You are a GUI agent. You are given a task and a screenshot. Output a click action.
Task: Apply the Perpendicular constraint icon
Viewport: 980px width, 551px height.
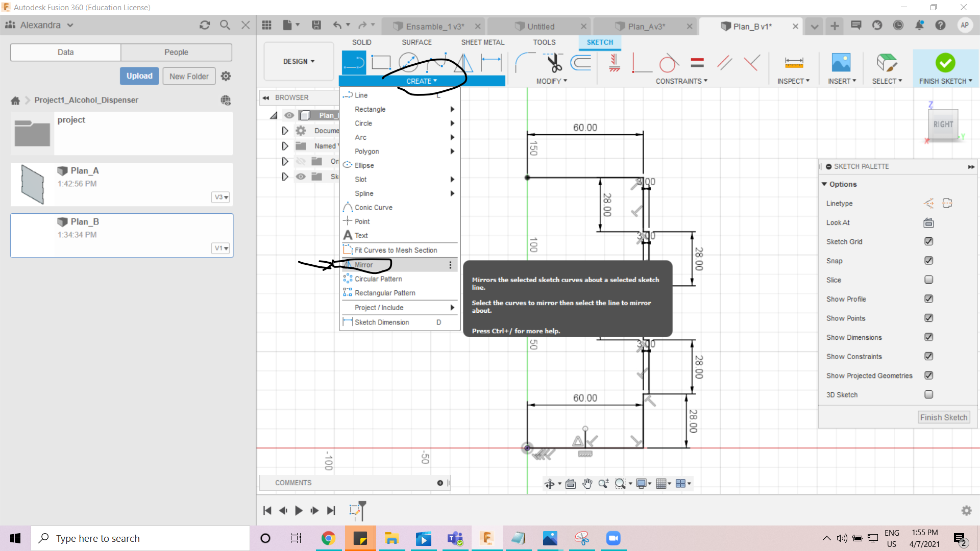pyautogui.click(x=751, y=62)
